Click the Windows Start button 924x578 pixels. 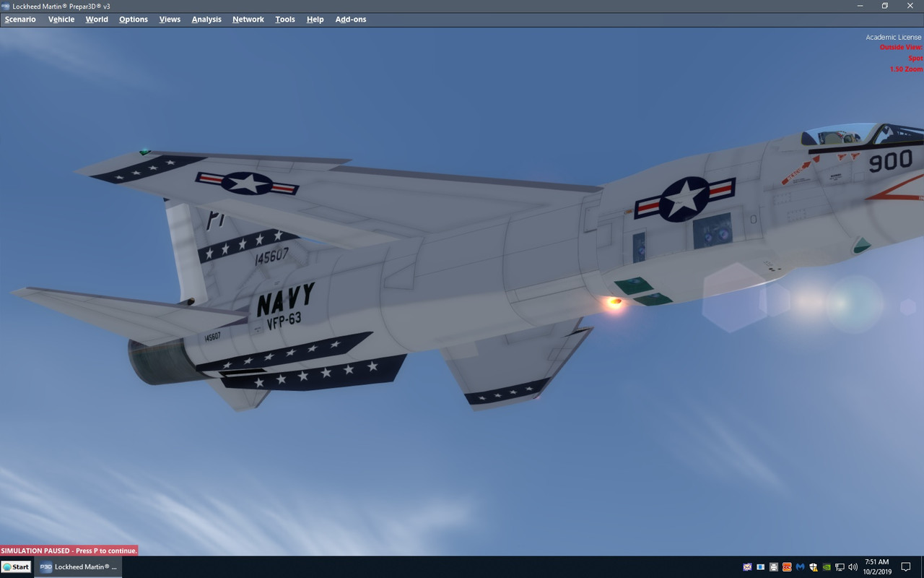pyautogui.click(x=16, y=567)
